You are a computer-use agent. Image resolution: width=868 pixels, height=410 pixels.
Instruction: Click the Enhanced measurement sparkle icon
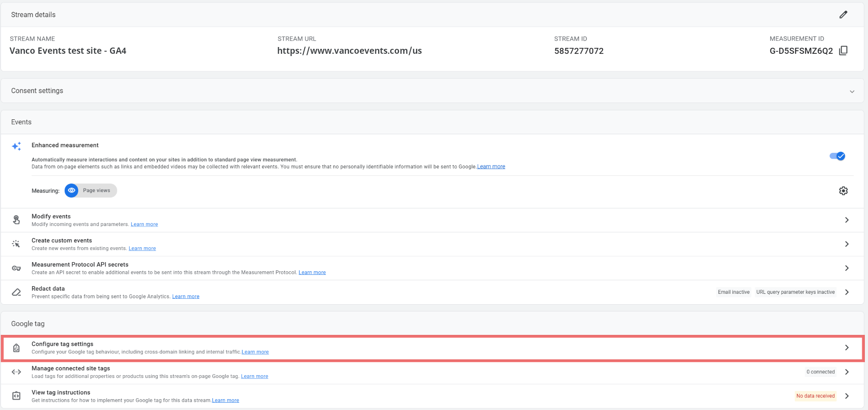(17, 146)
